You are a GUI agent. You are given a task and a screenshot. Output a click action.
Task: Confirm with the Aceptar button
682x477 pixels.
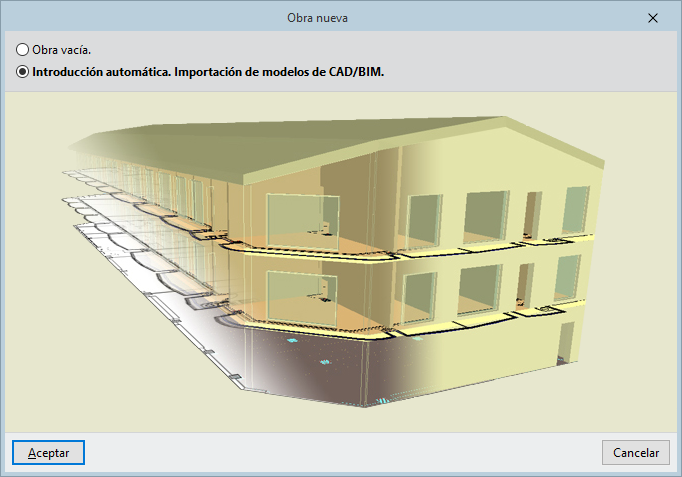tap(48, 453)
